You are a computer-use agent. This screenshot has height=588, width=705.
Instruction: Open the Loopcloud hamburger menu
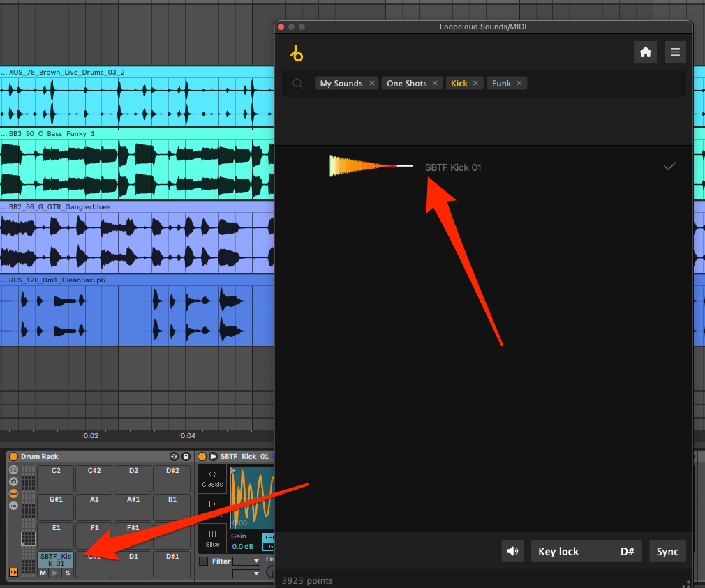[x=675, y=52]
